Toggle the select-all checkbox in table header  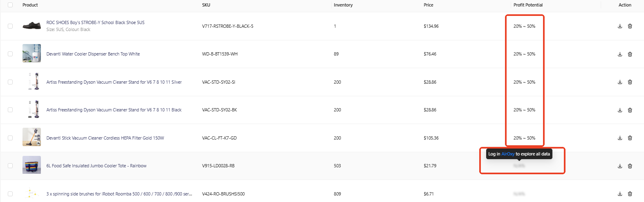10,5
